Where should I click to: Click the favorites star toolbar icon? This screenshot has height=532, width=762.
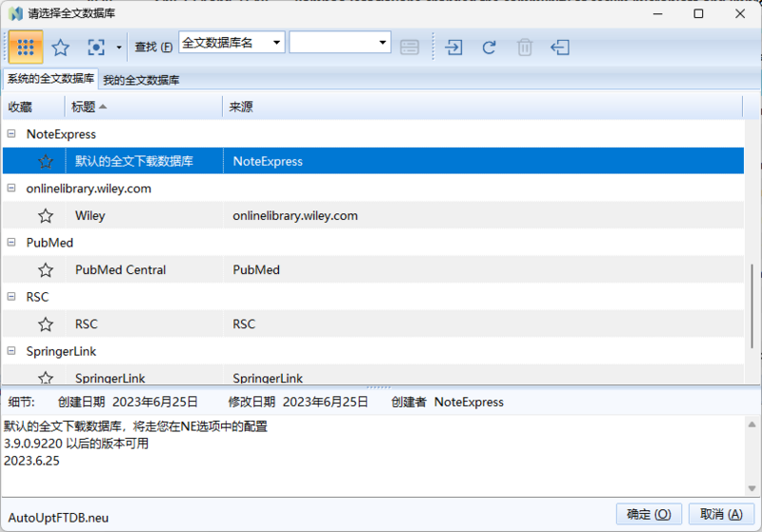point(61,48)
